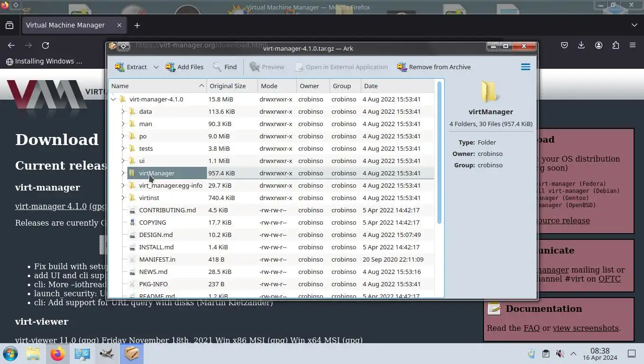Expand the tests folder
The width and height of the screenshot is (644, 364).
pyautogui.click(x=123, y=148)
